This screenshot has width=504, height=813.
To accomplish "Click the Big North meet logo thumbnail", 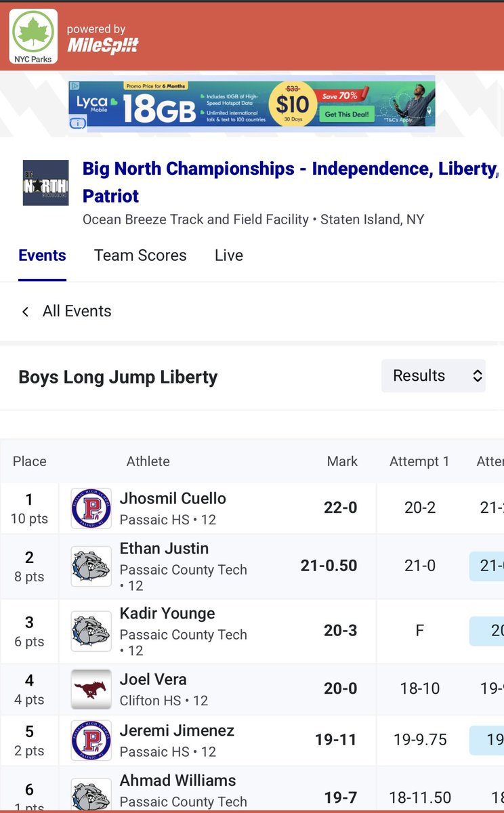I will tap(45, 183).
